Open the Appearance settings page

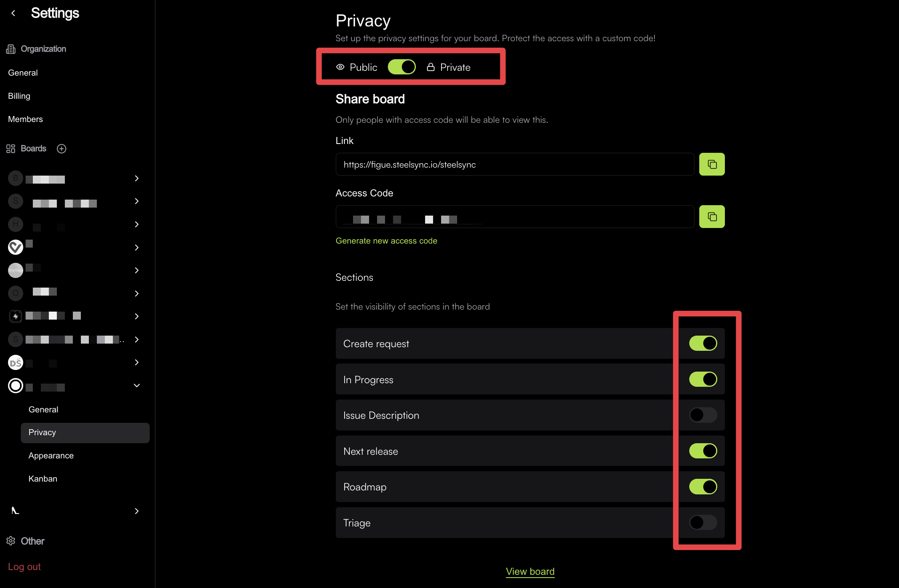click(51, 455)
